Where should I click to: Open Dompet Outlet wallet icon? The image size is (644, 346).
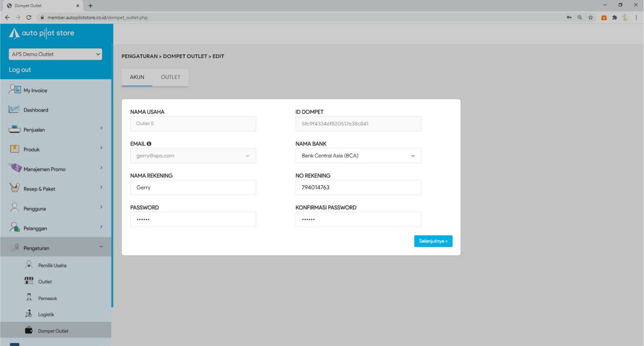29,330
